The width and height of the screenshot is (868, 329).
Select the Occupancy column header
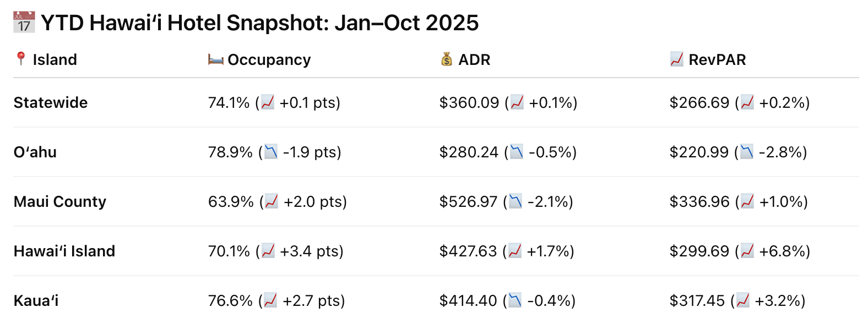[x=269, y=59]
